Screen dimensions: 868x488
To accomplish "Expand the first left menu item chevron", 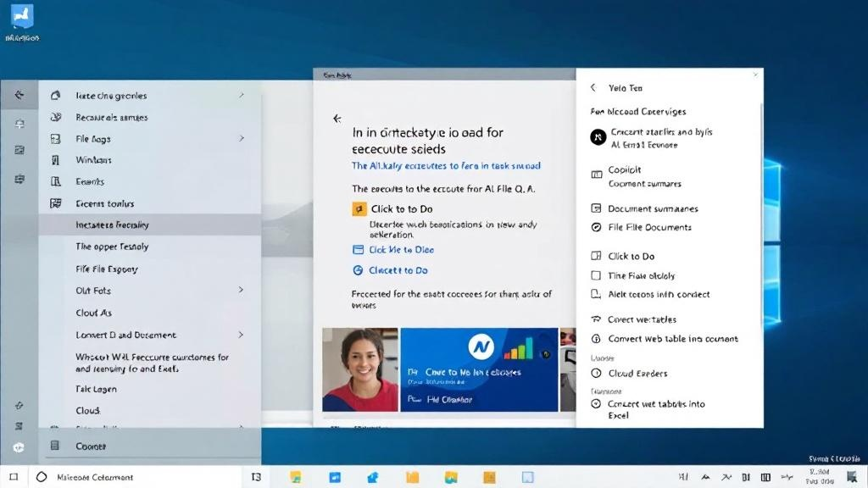I will point(242,96).
